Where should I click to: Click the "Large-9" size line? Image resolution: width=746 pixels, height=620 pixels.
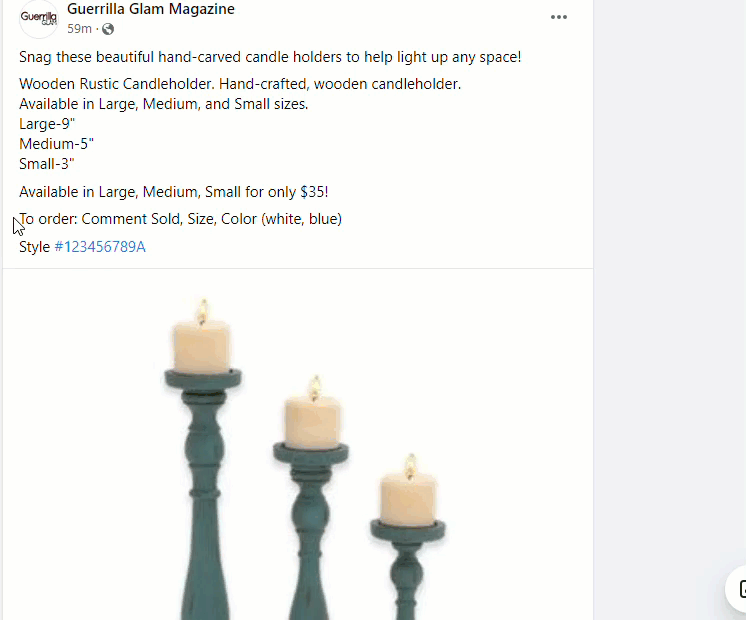(47, 124)
